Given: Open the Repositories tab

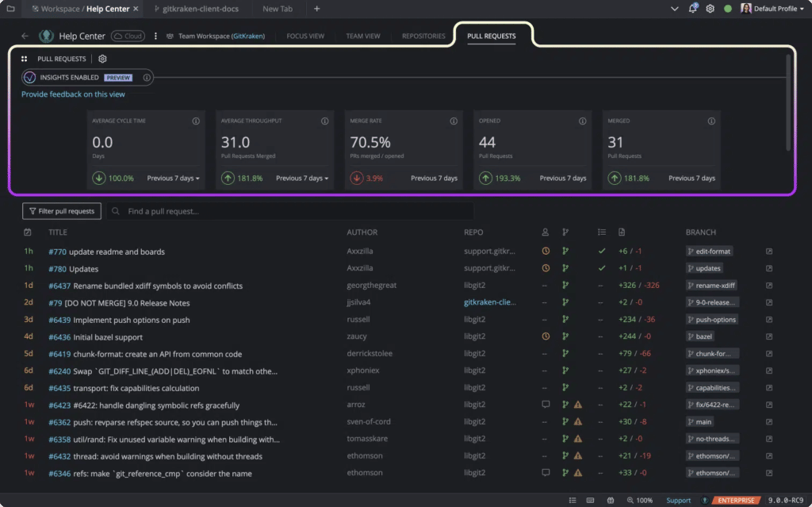Looking at the screenshot, I should [x=423, y=36].
